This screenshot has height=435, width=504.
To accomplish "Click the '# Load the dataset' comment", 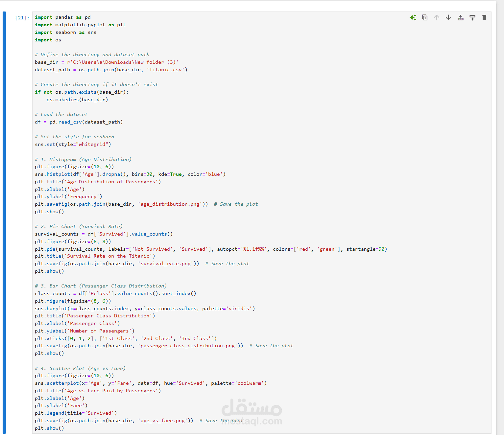I will pos(61,114).
